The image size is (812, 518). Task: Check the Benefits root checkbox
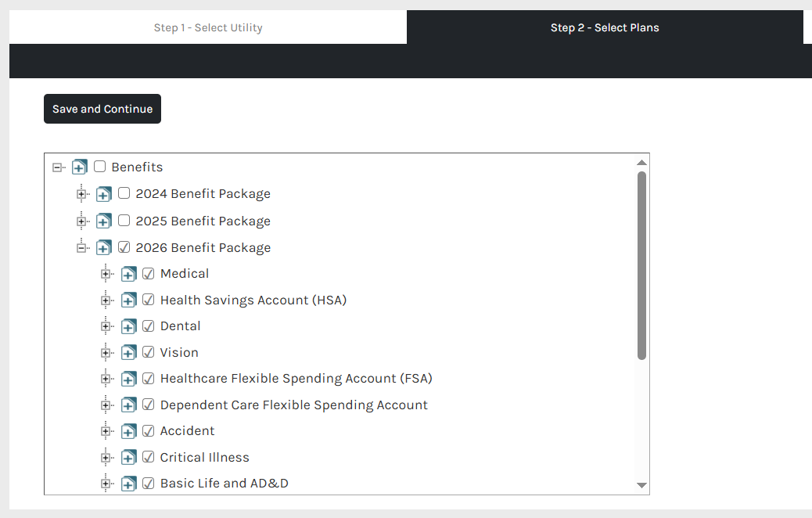99,167
